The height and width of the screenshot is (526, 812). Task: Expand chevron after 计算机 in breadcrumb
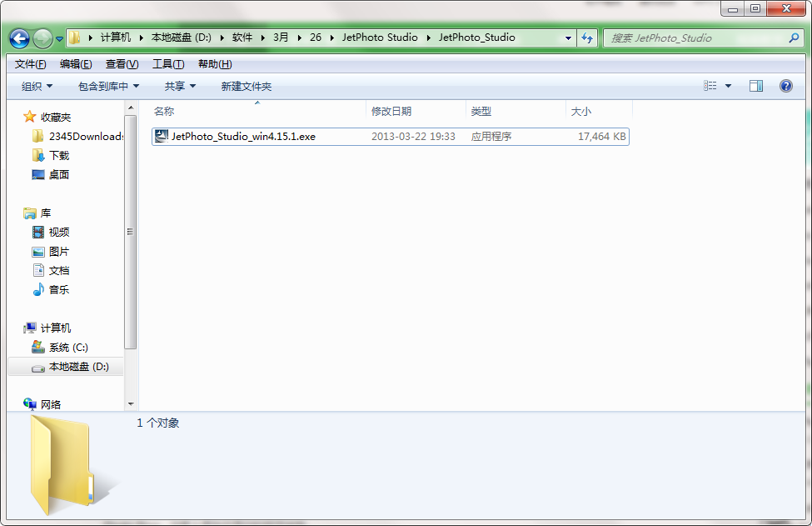[141, 38]
